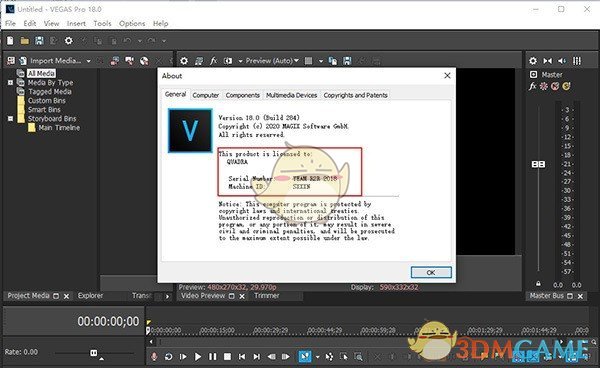Click the Get Media from Web globe icon
Viewport: 600px width, 368px height.
(144, 60)
